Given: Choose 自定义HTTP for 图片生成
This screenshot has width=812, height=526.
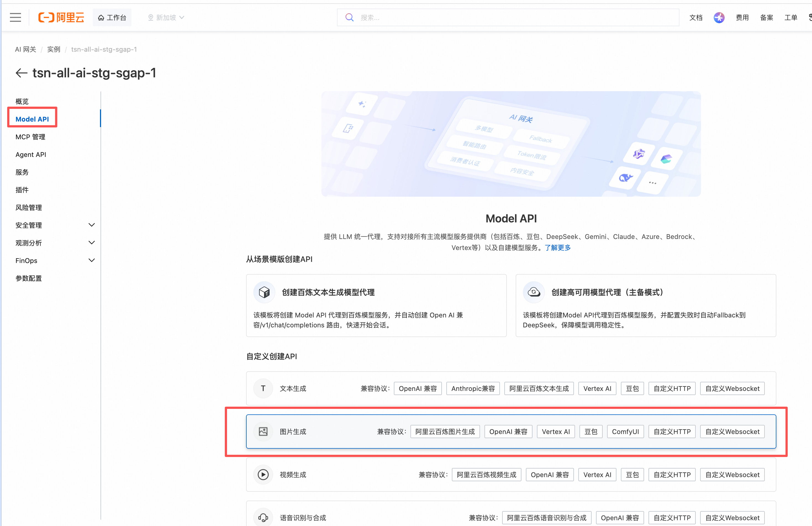Looking at the screenshot, I should coord(672,432).
